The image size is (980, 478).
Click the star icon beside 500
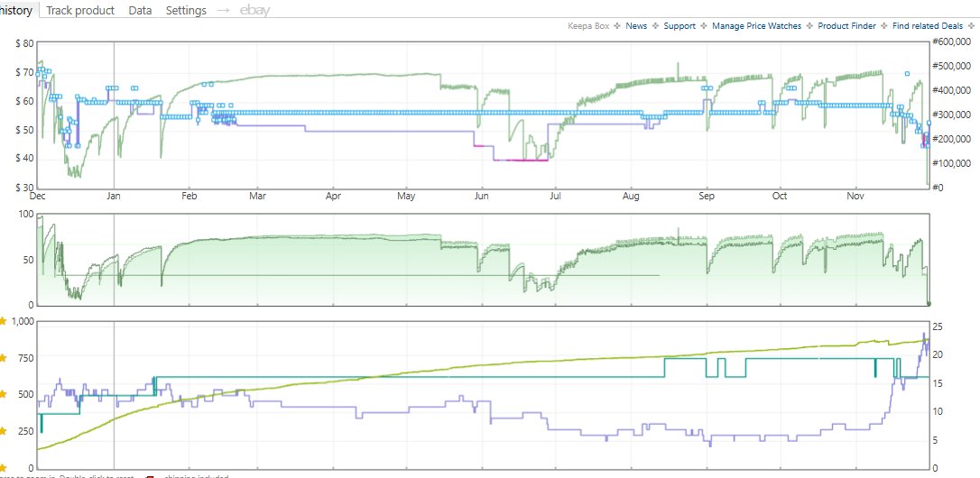coord(3,394)
